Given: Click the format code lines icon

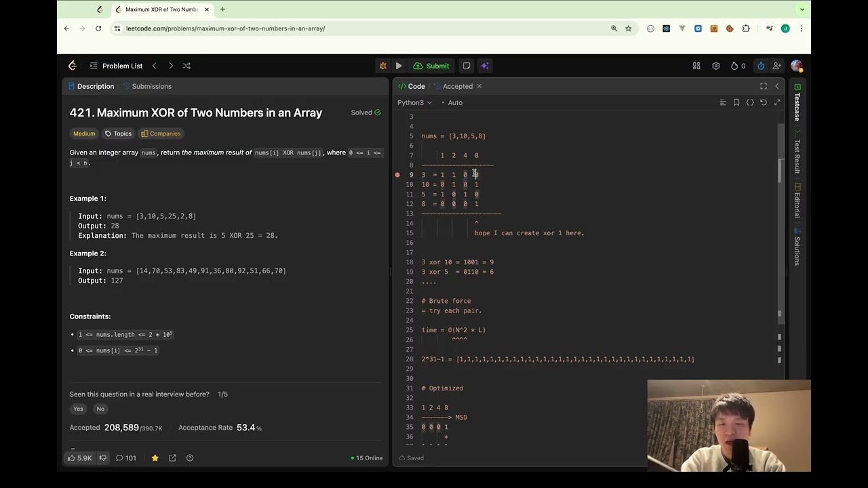Looking at the screenshot, I should (x=723, y=102).
